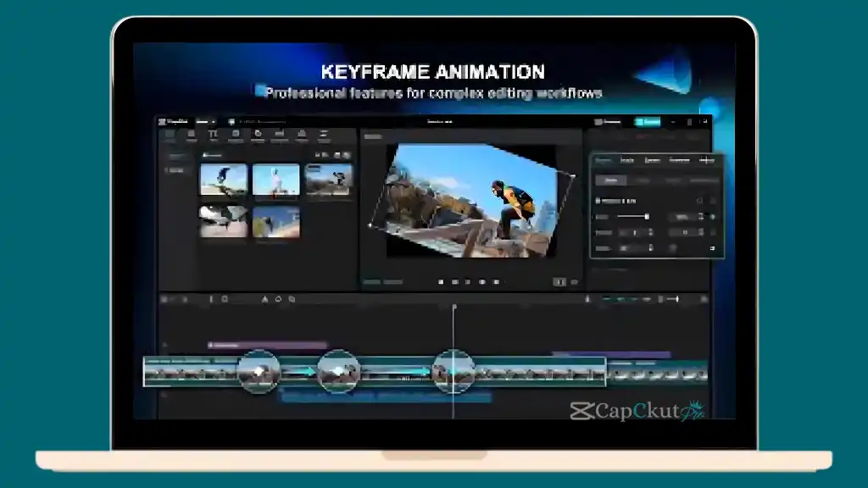
Task: Add a keyframe using the Scale row diamond
Action: pos(713,217)
